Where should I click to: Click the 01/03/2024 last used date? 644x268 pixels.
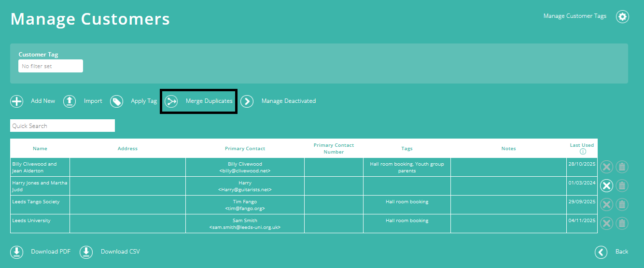582,183
